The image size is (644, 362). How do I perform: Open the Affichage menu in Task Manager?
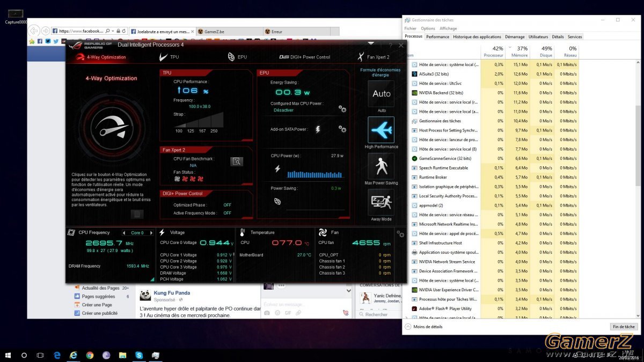point(448,28)
